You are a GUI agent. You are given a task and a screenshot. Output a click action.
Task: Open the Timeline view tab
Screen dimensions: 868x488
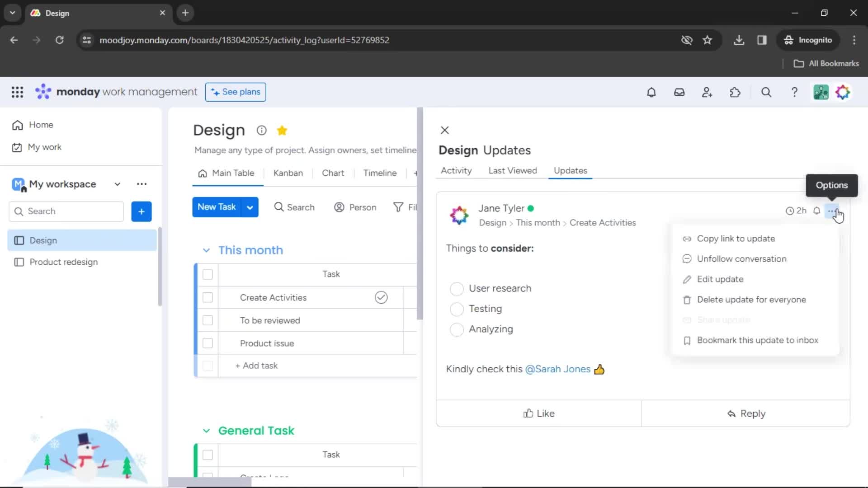pos(380,173)
